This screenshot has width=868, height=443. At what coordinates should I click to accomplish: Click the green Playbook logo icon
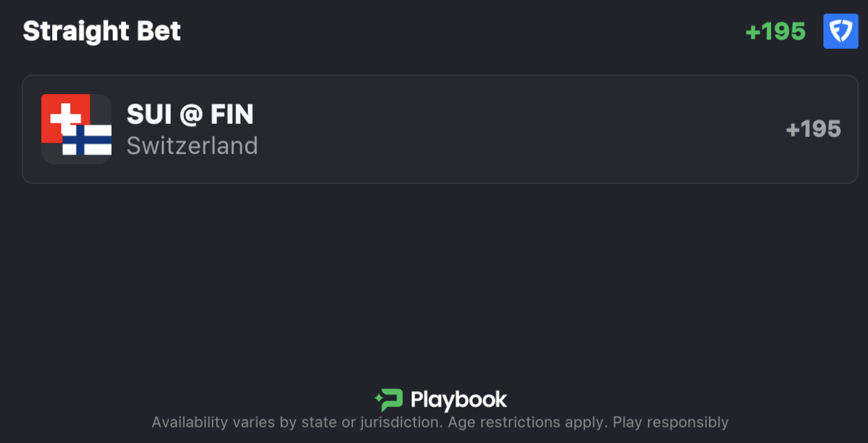[389, 400]
